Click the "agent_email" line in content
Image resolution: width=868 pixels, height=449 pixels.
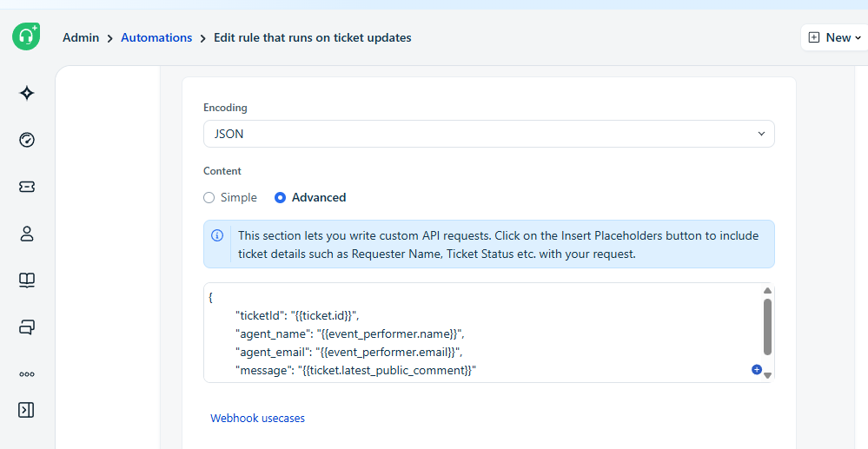[x=348, y=352]
